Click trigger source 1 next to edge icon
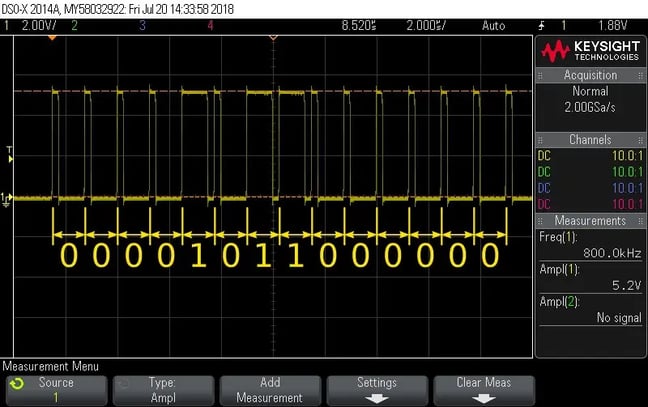Viewport: 648px width, 407px height. (x=563, y=26)
